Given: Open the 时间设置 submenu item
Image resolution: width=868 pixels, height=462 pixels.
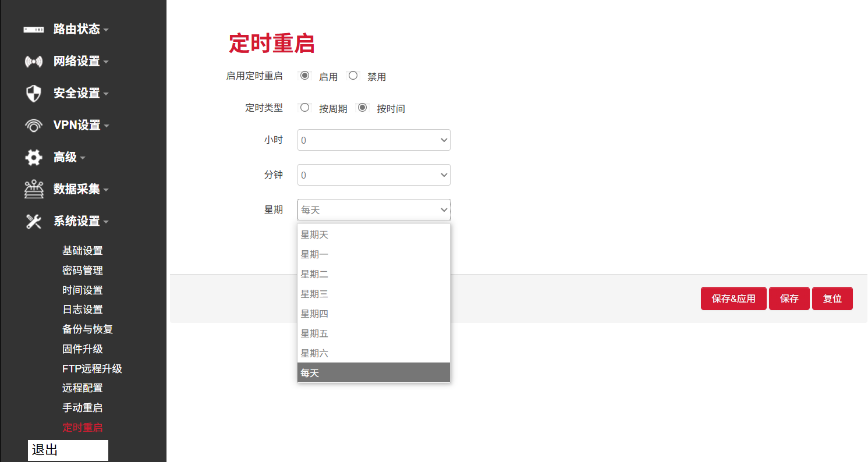Looking at the screenshot, I should 82,290.
